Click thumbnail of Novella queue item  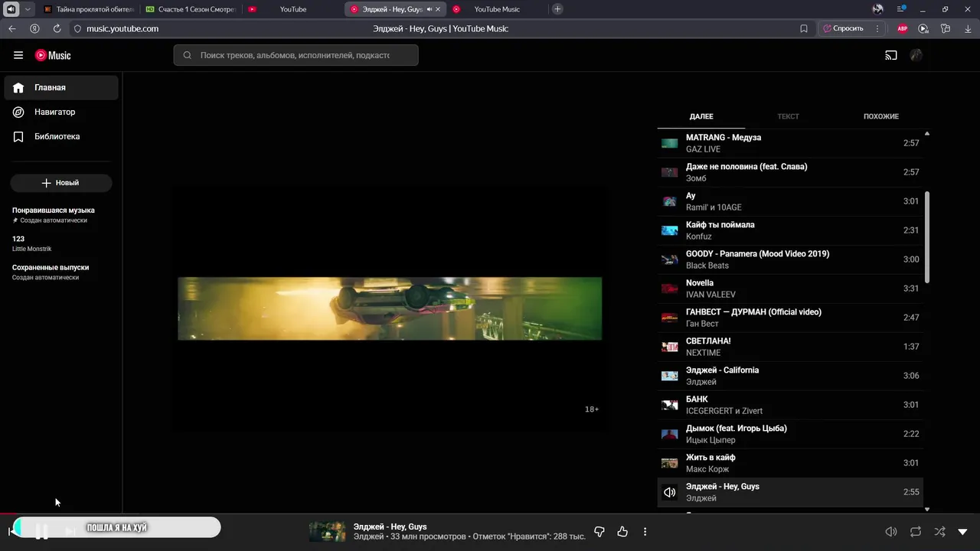(x=670, y=289)
